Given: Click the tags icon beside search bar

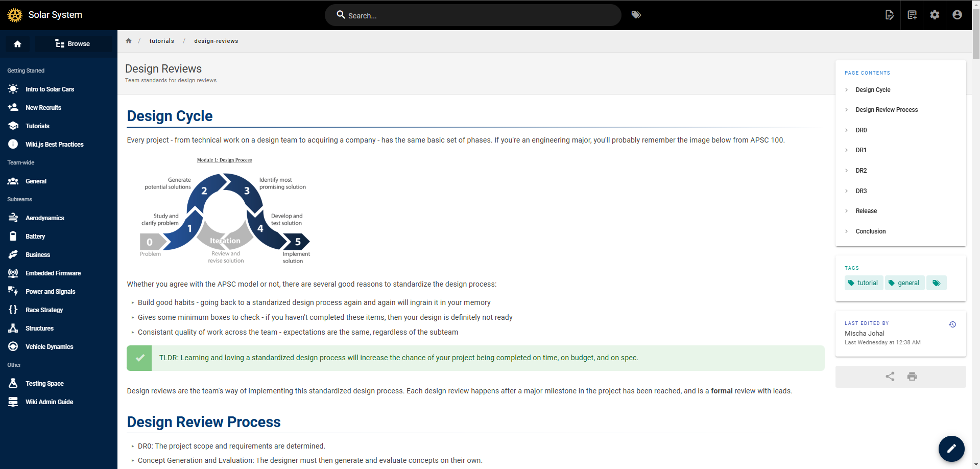Looking at the screenshot, I should pos(636,15).
